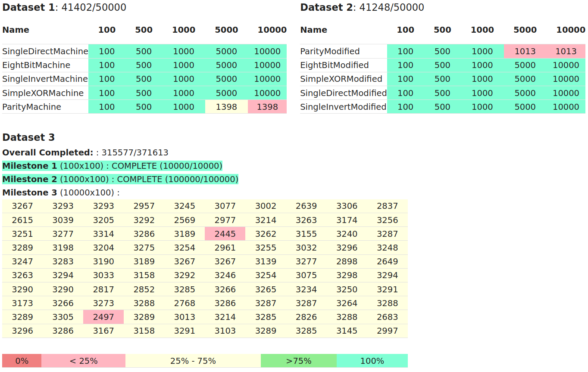Image resolution: width=588 pixels, height=372 pixels.
Task: Select ParityModified's 1013 under the 10000 column
Action: [x=566, y=51]
